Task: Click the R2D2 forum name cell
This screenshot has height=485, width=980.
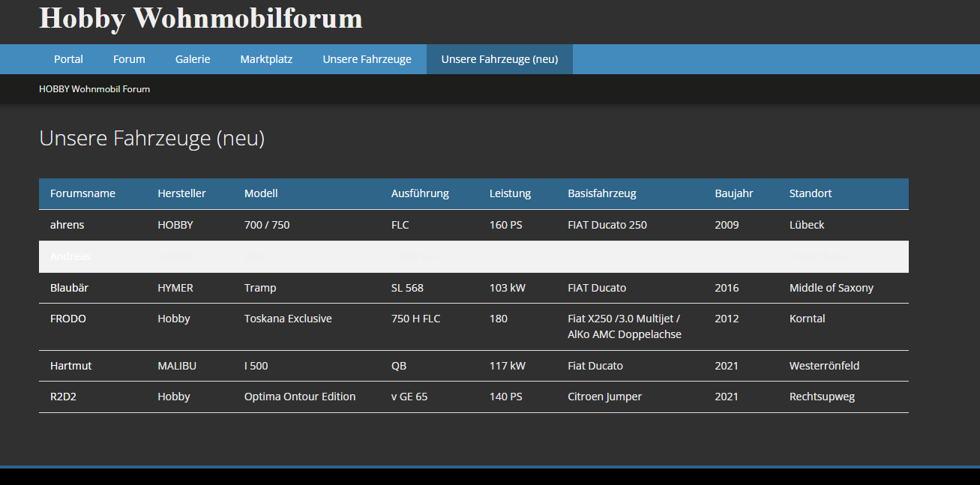Action: [63, 397]
